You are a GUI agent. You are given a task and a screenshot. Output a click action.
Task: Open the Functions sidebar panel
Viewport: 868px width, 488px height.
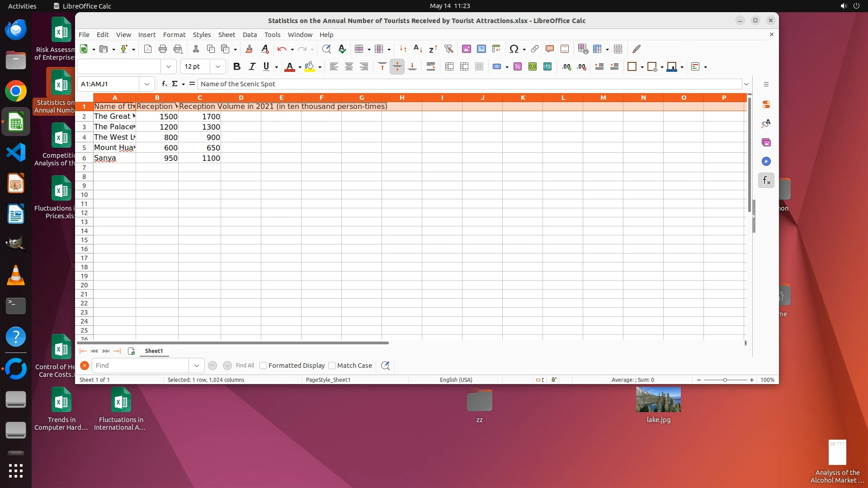[x=766, y=181]
